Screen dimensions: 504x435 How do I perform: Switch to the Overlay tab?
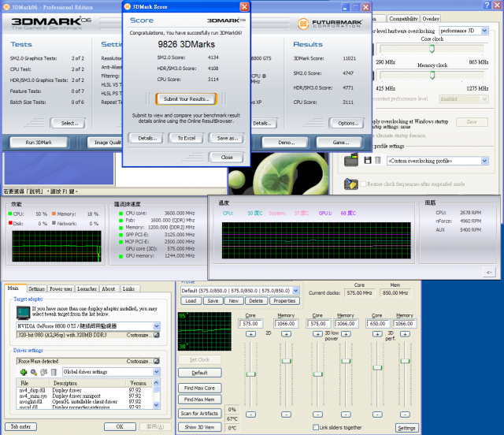431,19
